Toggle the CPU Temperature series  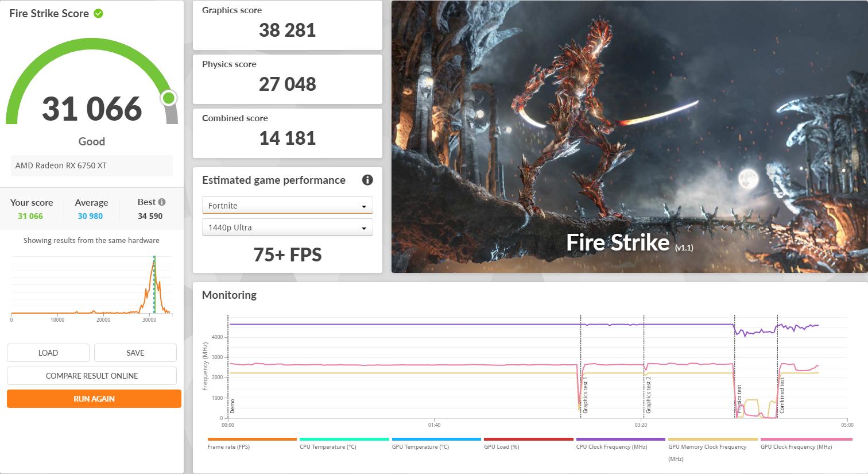click(328, 446)
